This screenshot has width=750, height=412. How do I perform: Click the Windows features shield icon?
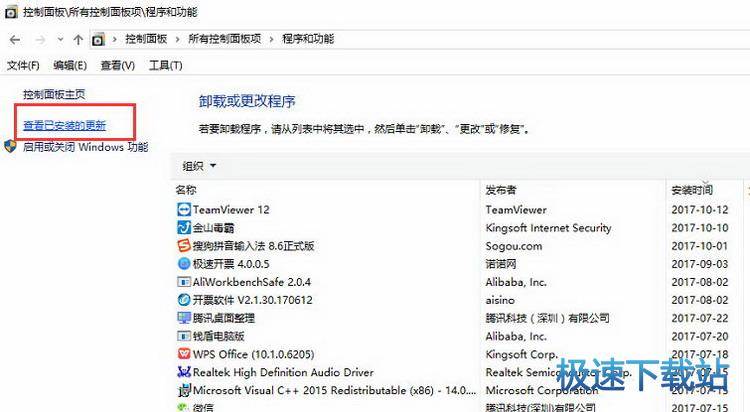coord(11,146)
